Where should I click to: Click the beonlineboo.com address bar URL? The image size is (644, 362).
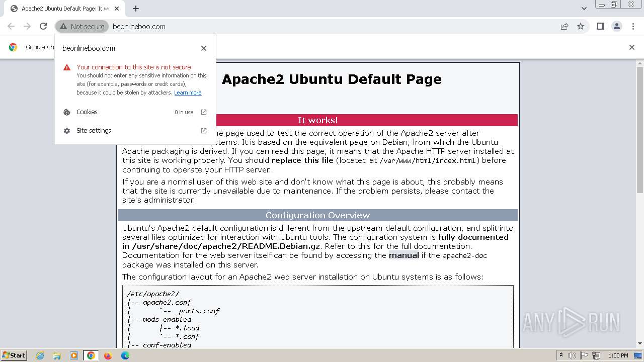click(x=139, y=27)
